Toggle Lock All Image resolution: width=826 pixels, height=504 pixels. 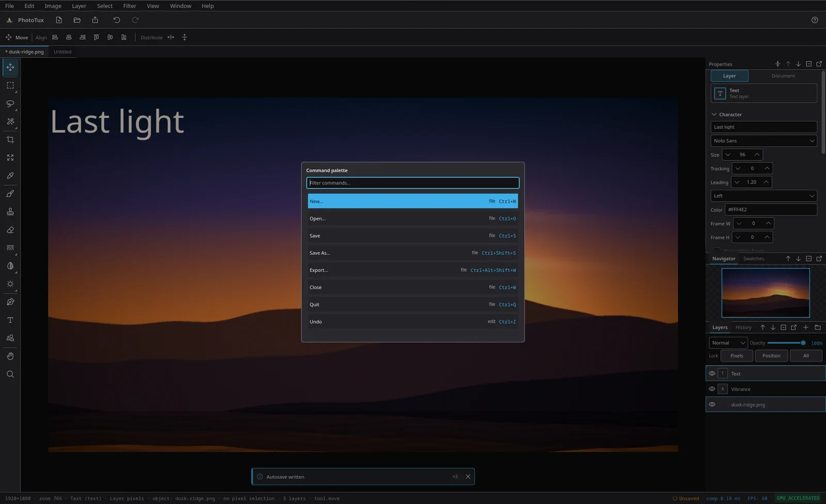pyautogui.click(x=806, y=355)
